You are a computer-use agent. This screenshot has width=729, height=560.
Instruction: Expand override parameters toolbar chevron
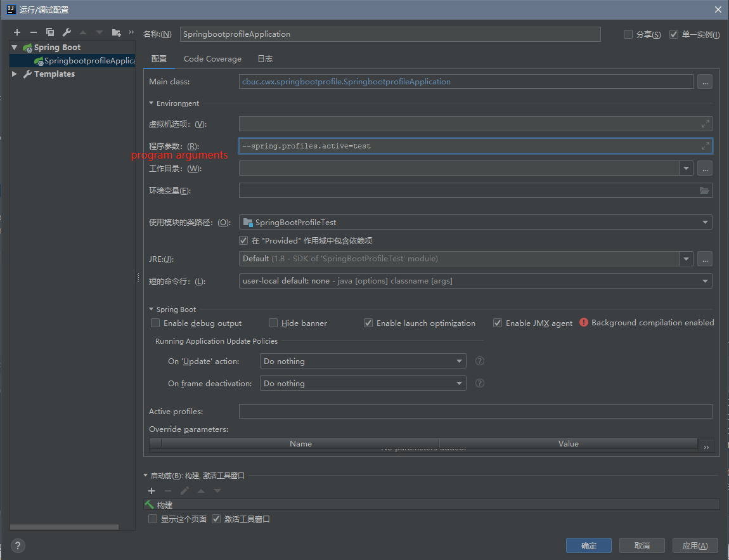click(x=706, y=447)
